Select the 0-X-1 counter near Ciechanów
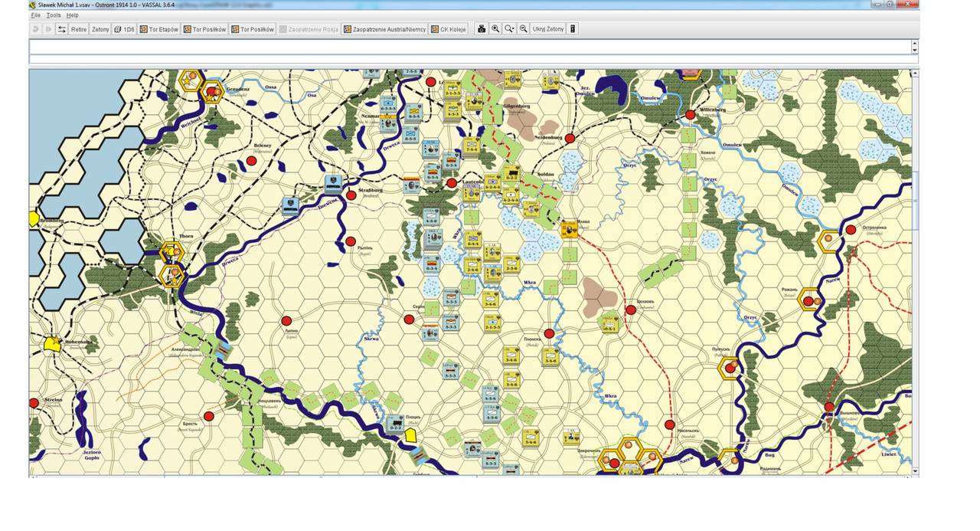The image size is (980, 531). (609, 323)
